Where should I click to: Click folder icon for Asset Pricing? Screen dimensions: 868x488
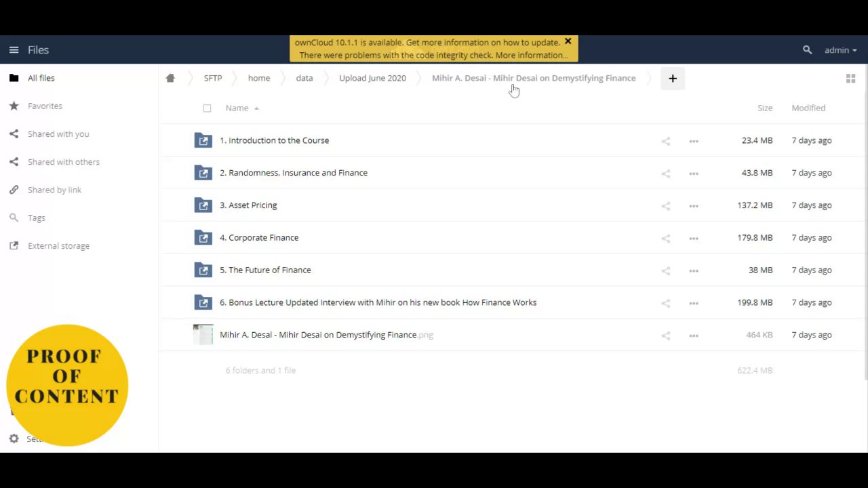203,205
